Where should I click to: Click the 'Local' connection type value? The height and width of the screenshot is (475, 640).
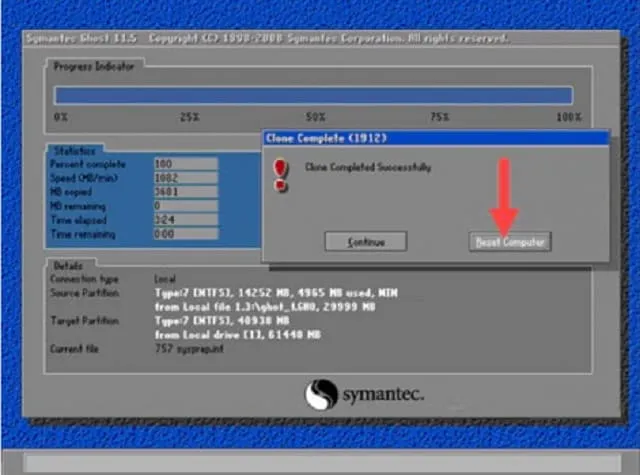pyautogui.click(x=165, y=279)
